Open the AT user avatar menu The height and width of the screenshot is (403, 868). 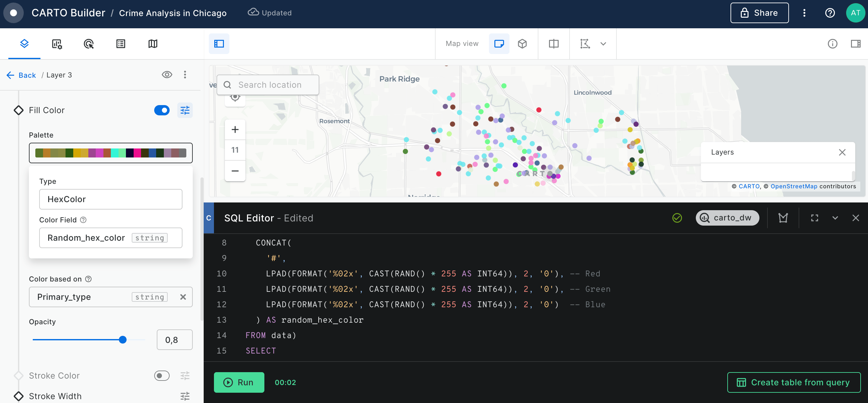855,13
